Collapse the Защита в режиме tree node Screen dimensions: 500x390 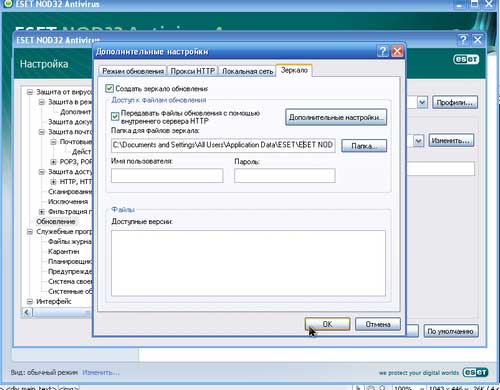tap(42, 102)
